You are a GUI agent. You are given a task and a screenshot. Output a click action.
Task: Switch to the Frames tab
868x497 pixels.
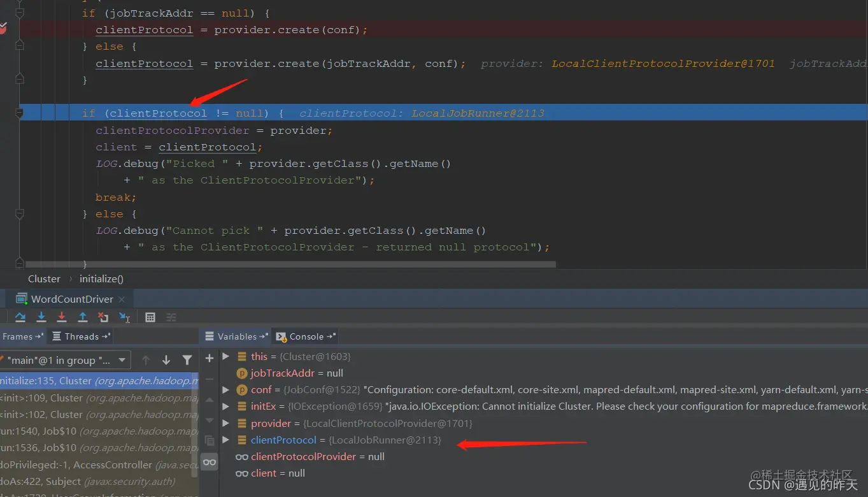22,336
